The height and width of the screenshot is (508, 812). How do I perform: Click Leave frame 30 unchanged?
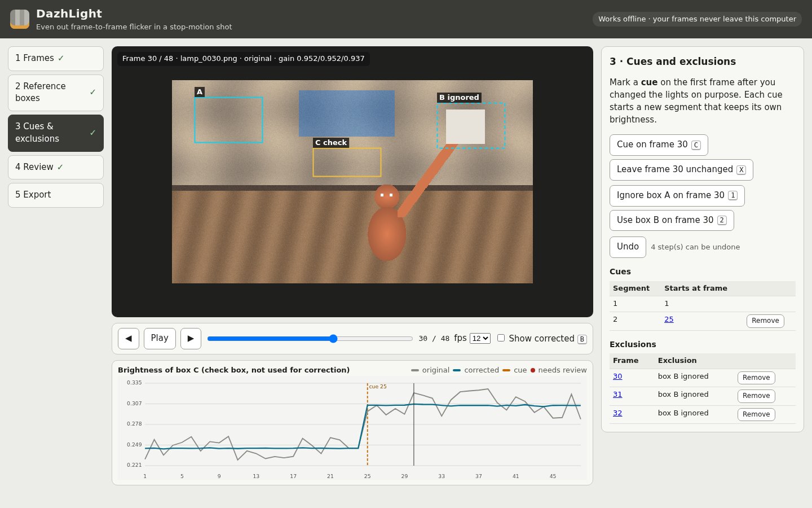[681, 170]
